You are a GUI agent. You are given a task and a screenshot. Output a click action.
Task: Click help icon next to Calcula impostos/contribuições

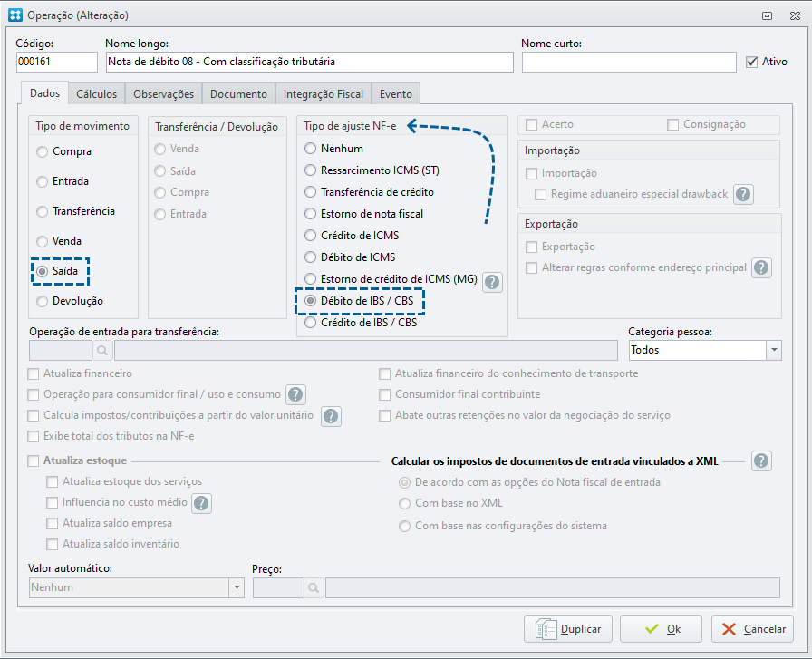pos(331,416)
